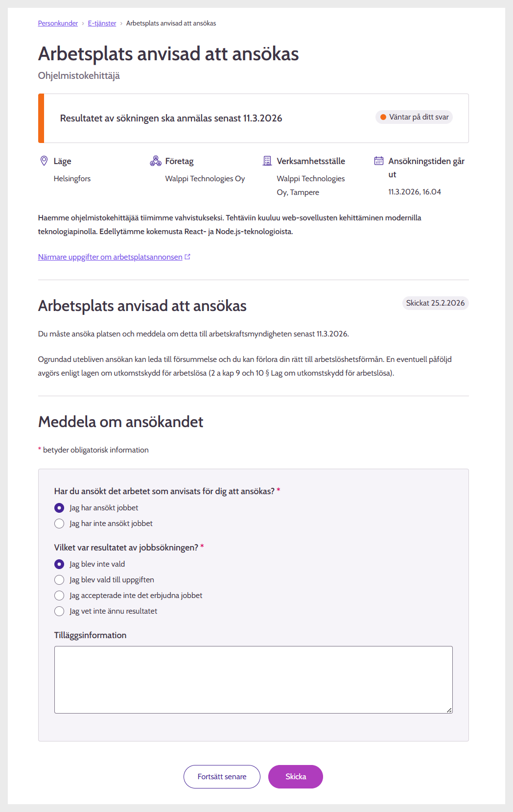Click the building icon beside Verksamhetsställe
This screenshot has height=812, width=513.
[267, 161]
